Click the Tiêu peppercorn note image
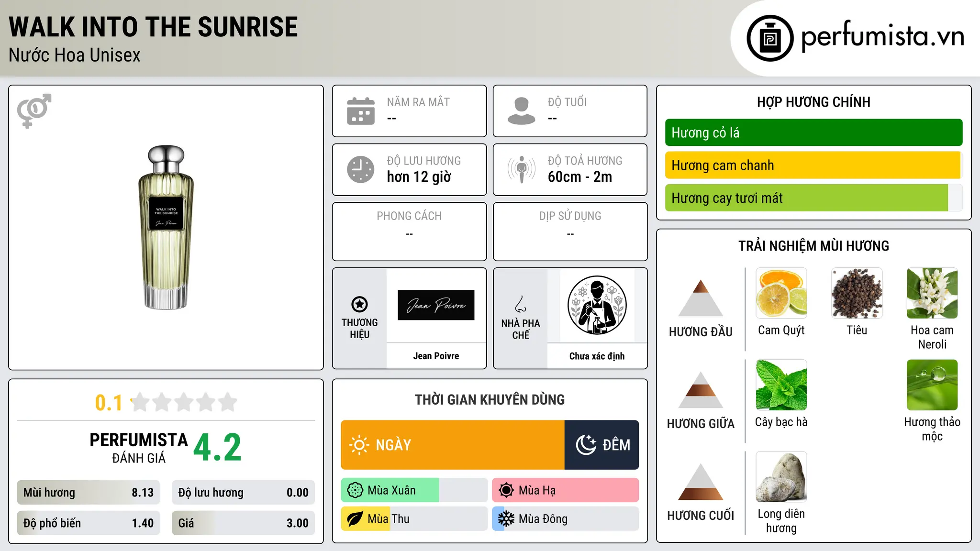Image resolution: width=980 pixels, height=551 pixels. click(x=857, y=293)
